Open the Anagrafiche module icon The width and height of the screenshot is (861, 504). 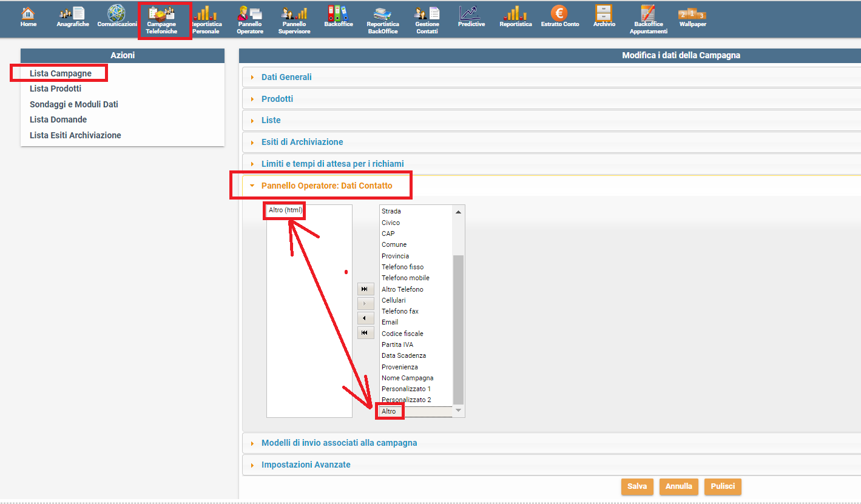73,17
